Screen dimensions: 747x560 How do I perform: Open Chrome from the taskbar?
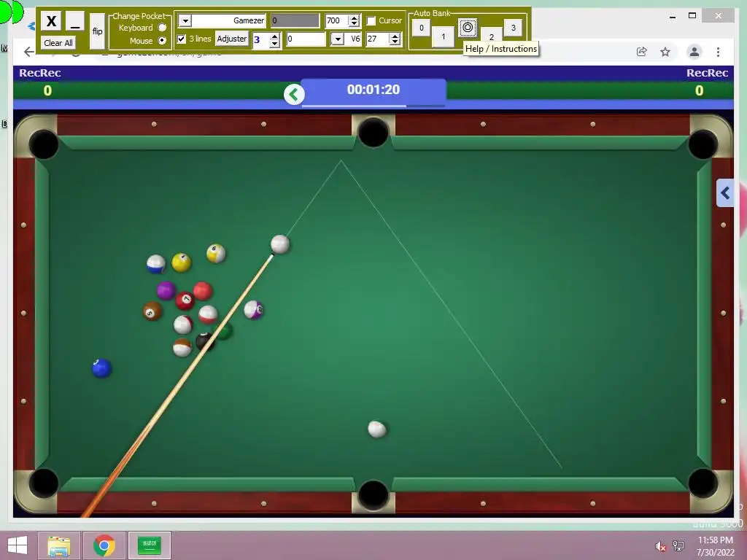tap(104, 545)
